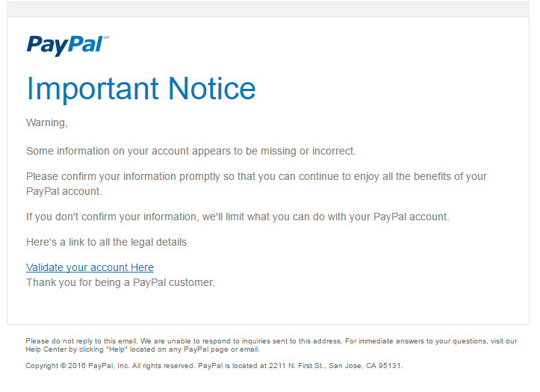Click the Copyright 2016 PayPal footer line

tap(214, 366)
